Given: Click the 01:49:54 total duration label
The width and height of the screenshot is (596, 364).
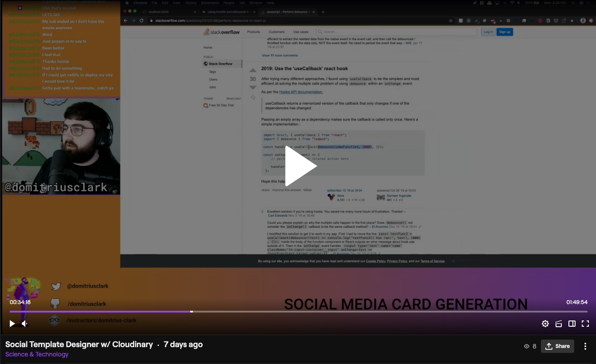Looking at the screenshot, I should tap(577, 302).
